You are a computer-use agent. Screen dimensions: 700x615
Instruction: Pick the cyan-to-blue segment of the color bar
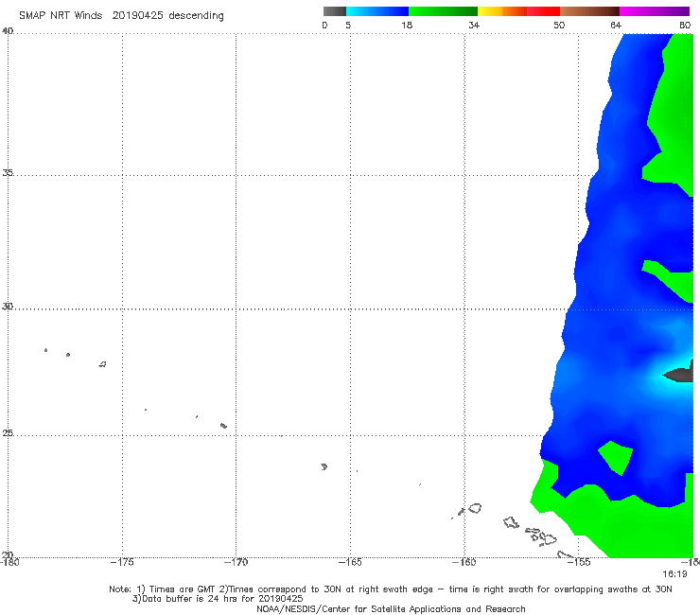(x=377, y=11)
